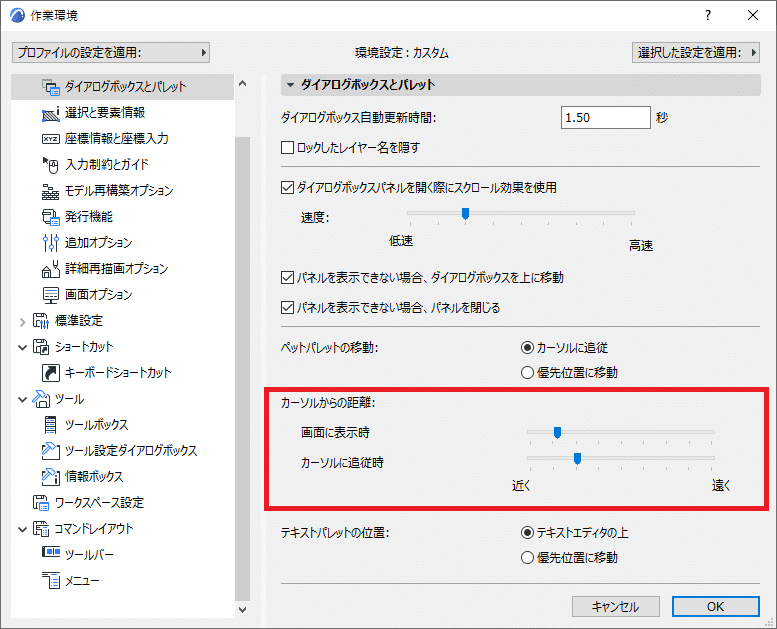Click the ツールボックス icon
This screenshot has width=777, height=629.
[51, 425]
